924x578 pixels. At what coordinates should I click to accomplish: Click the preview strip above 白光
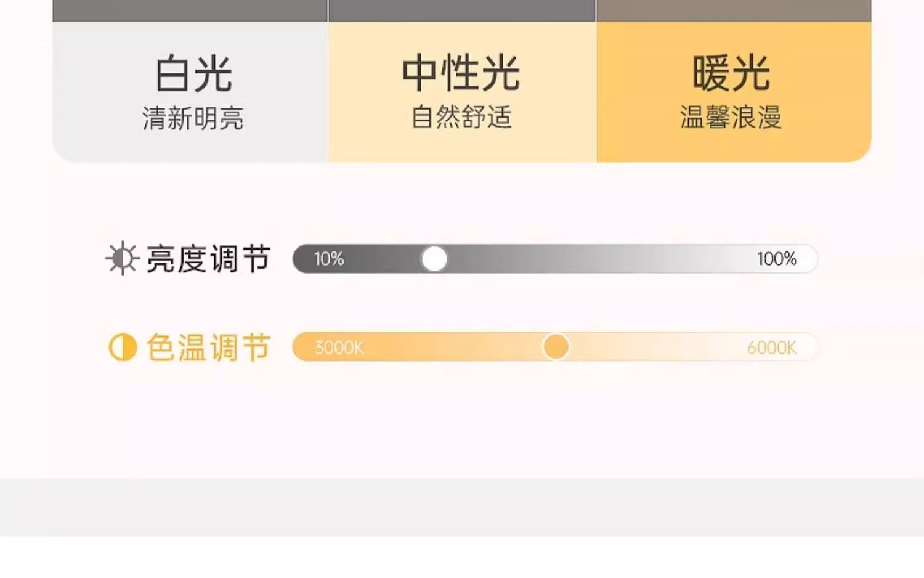click(190, 10)
